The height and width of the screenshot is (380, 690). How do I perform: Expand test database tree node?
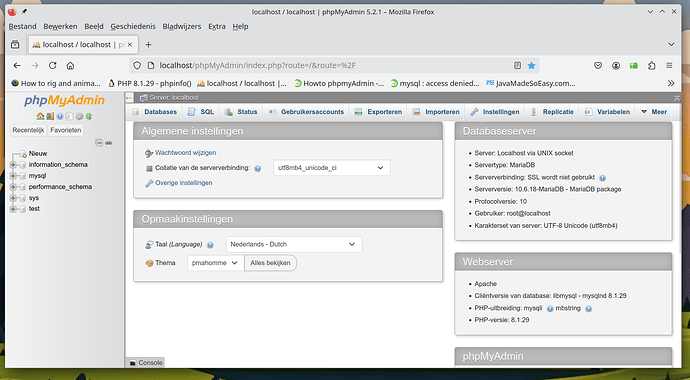point(13,209)
